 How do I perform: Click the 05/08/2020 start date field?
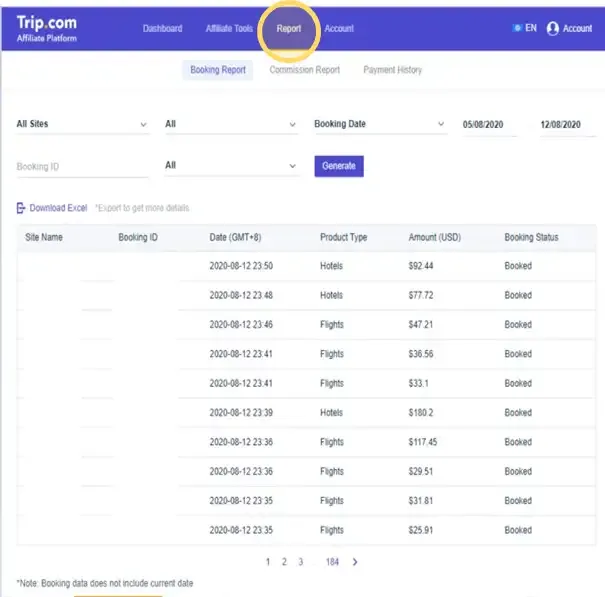(483, 125)
